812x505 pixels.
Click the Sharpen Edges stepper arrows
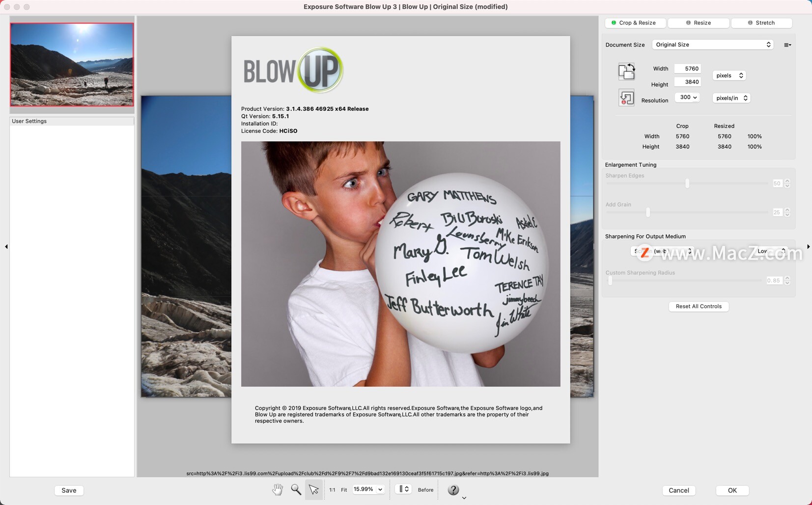point(787,184)
